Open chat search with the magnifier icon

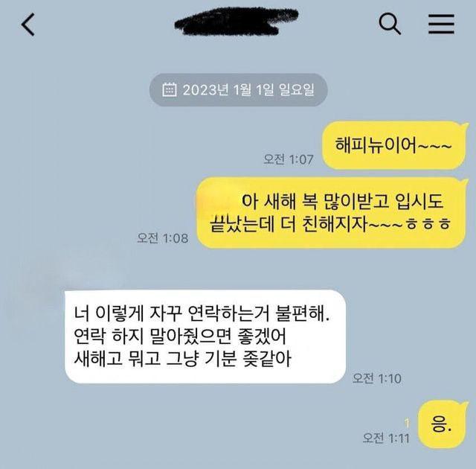[x=390, y=25]
